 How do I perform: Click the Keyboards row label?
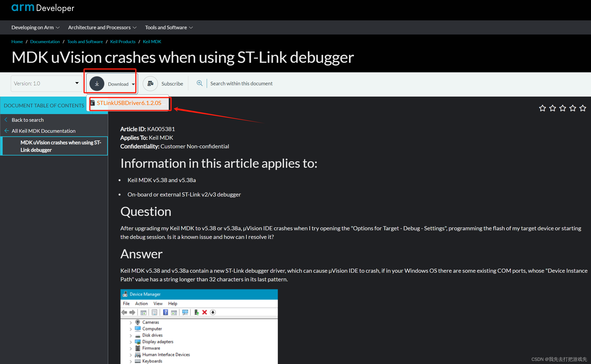[x=152, y=361]
